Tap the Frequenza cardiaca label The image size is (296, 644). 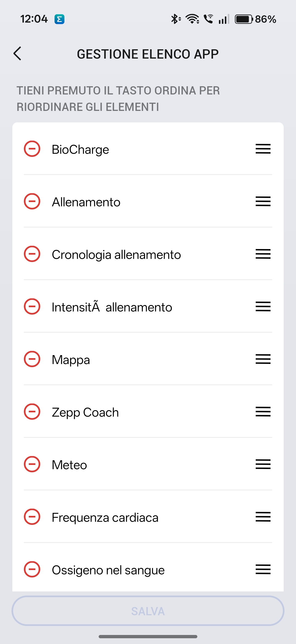(105, 517)
